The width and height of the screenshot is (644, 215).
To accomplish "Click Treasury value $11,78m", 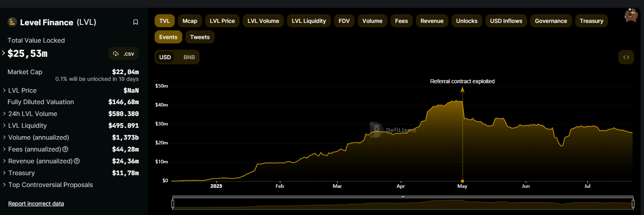I will point(125,173).
